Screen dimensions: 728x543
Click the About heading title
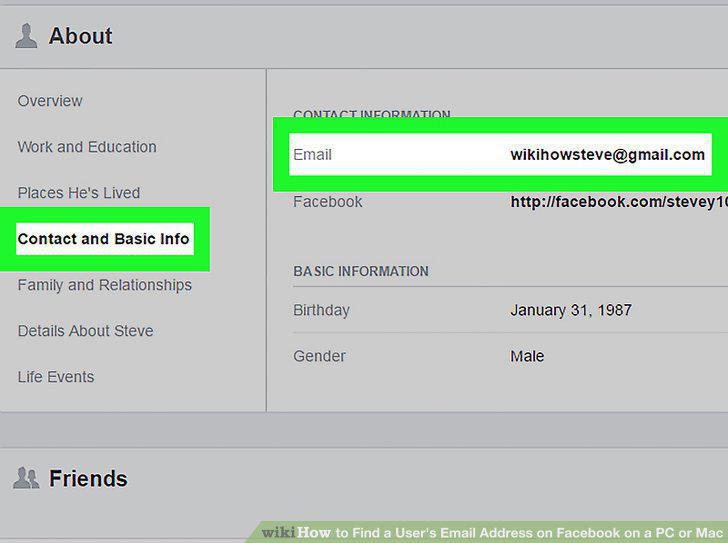(x=80, y=36)
